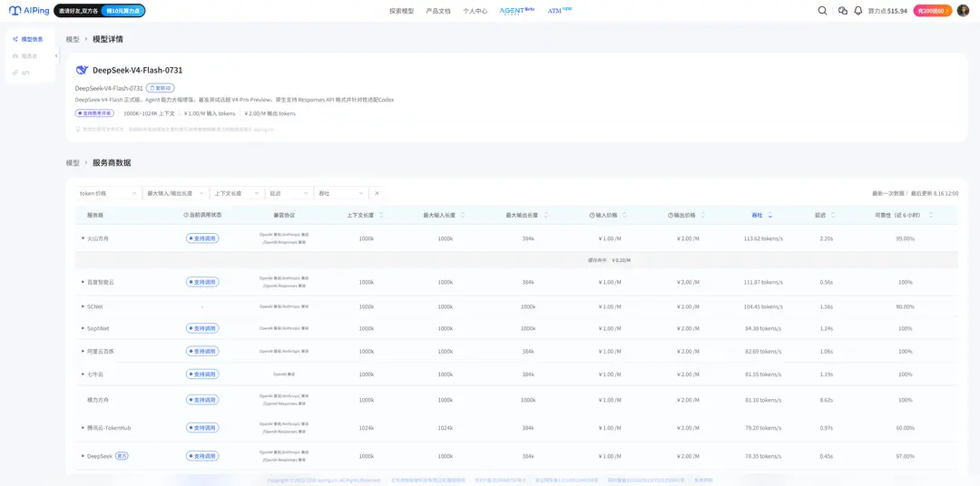Click the 服务商 column header
The width and height of the screenshot is (980, 486).
[95, 215]
